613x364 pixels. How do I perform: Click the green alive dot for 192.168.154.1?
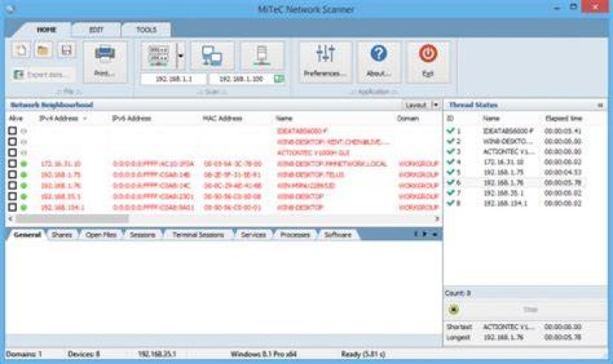[x=24, y=208]
